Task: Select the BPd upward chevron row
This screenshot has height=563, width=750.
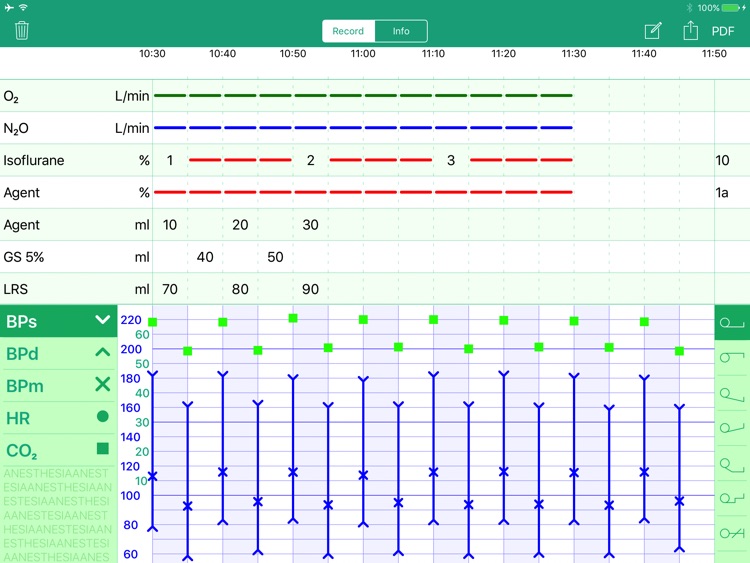Action: (58, 353)
